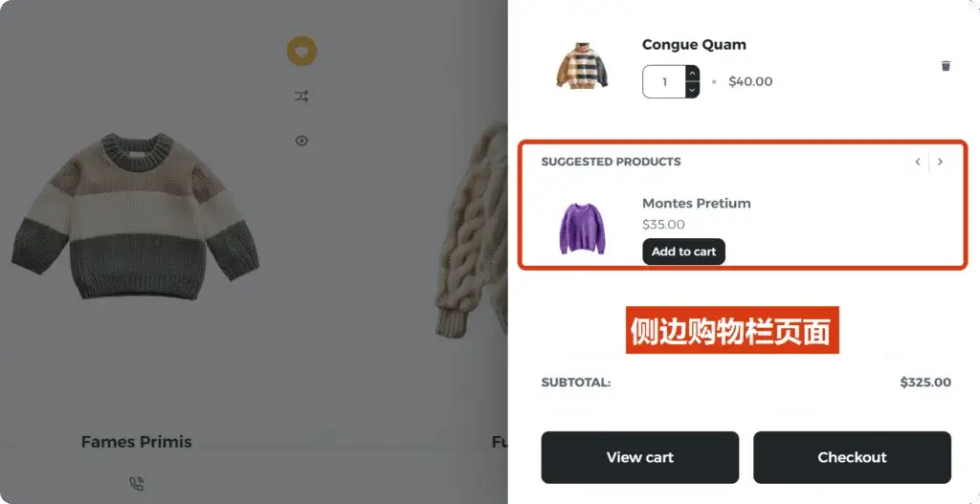Show the previous suggested product

[x=918, y=162]
